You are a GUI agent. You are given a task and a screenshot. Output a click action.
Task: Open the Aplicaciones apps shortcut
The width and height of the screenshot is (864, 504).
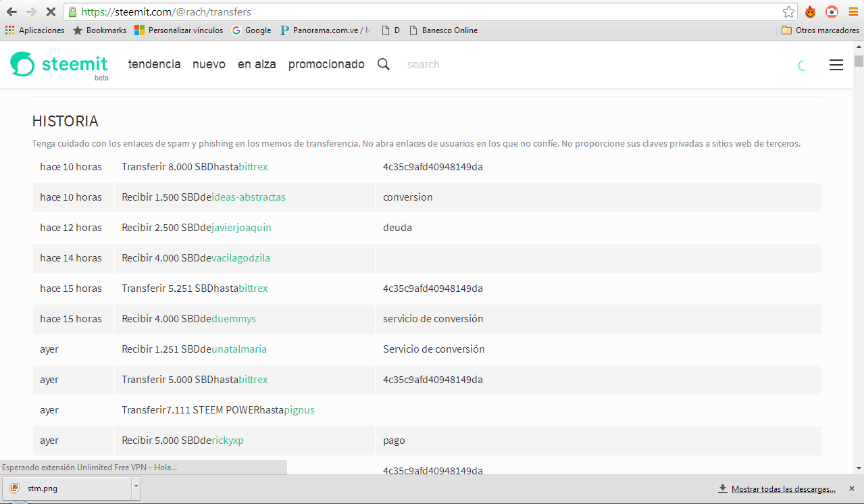point(34,30)
